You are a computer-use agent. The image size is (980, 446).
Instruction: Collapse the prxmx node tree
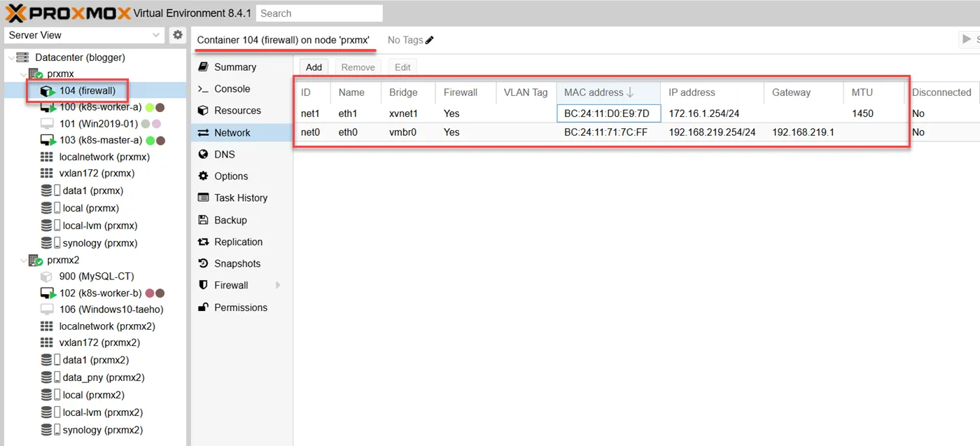[24, 74]
